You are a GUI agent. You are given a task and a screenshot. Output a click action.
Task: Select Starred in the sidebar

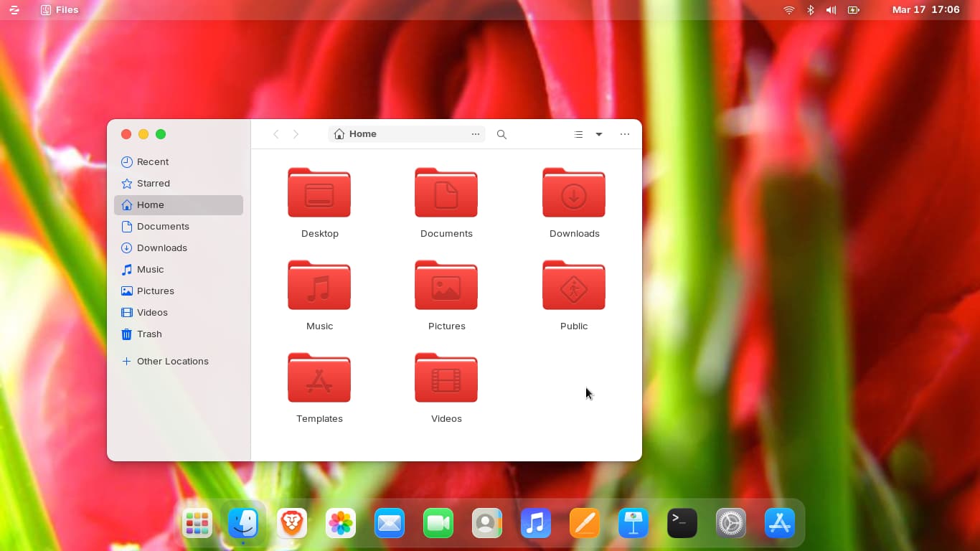(x=153, y=184)
